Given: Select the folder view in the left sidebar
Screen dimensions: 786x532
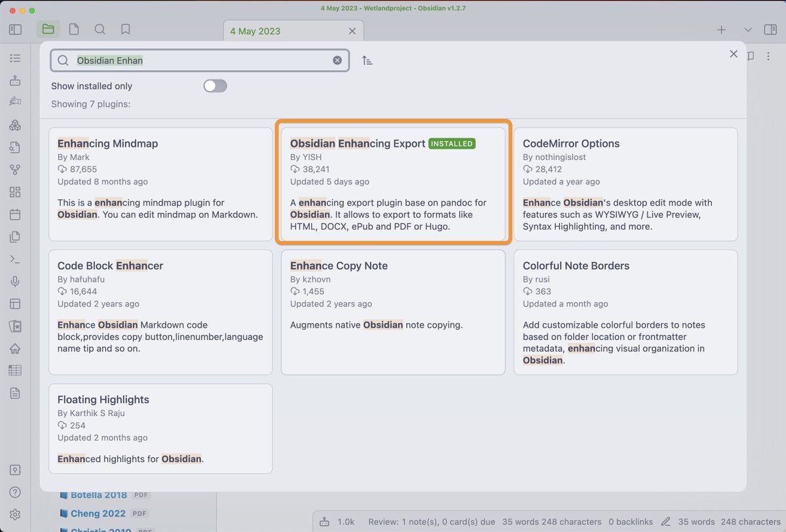Looking at the screenshot, I should [48, 29].
